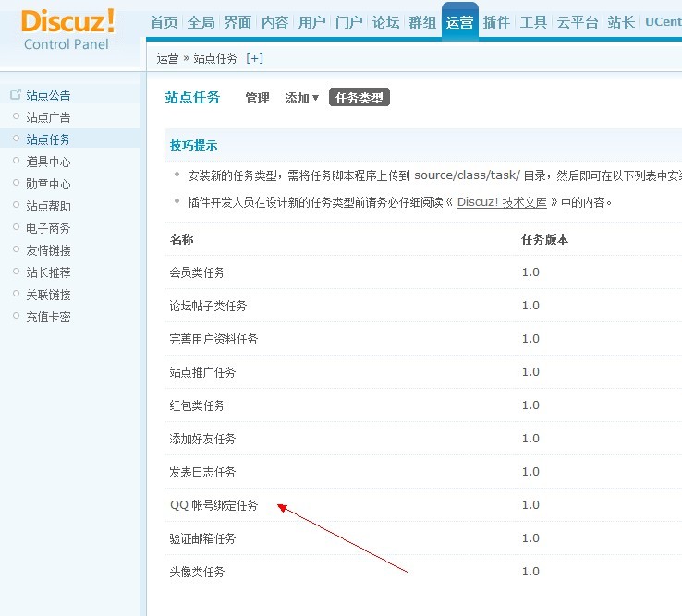Screen dimensions: 682x616
Task: Click the 头像类任务 row name
Action: (197, 572)
